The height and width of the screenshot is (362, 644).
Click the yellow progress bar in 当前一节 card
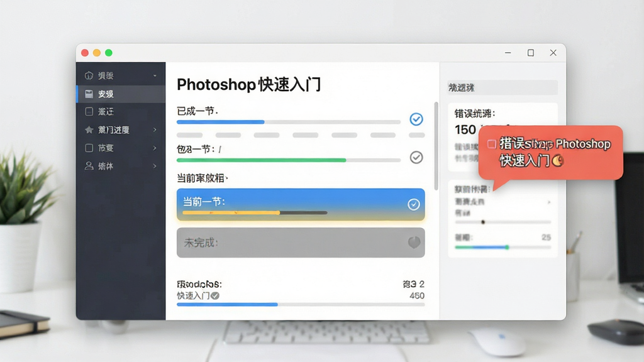pos(255,212)
